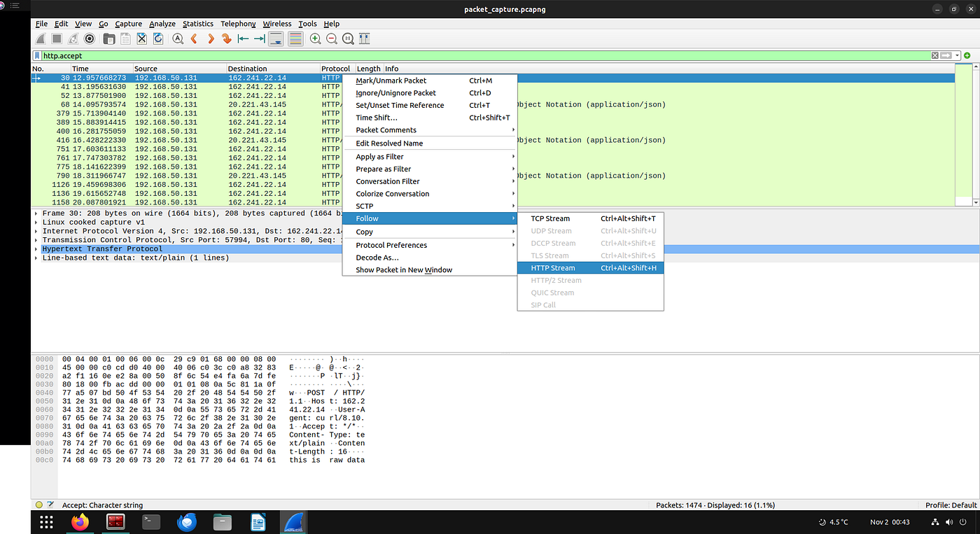The image size is (980, 534).
Task: Click the find packet magnifier icon
Action: click(178, 39)
